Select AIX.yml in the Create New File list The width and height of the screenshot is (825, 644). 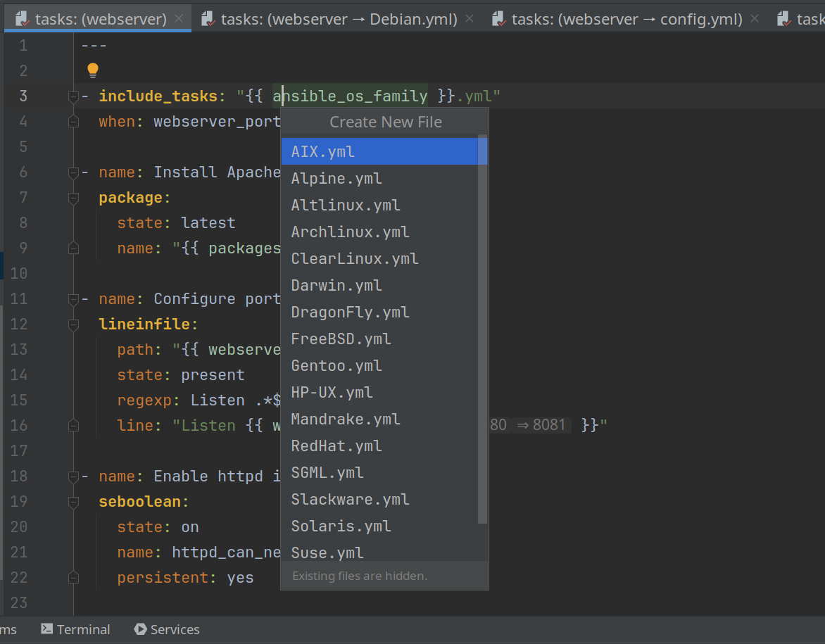pos(380,151)
